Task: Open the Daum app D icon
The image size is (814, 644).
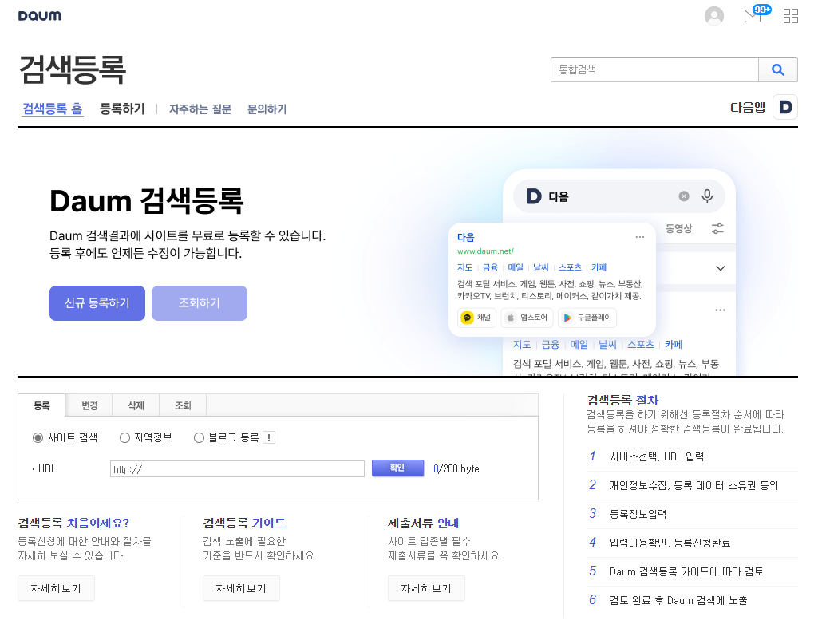Action: point(785,107)
